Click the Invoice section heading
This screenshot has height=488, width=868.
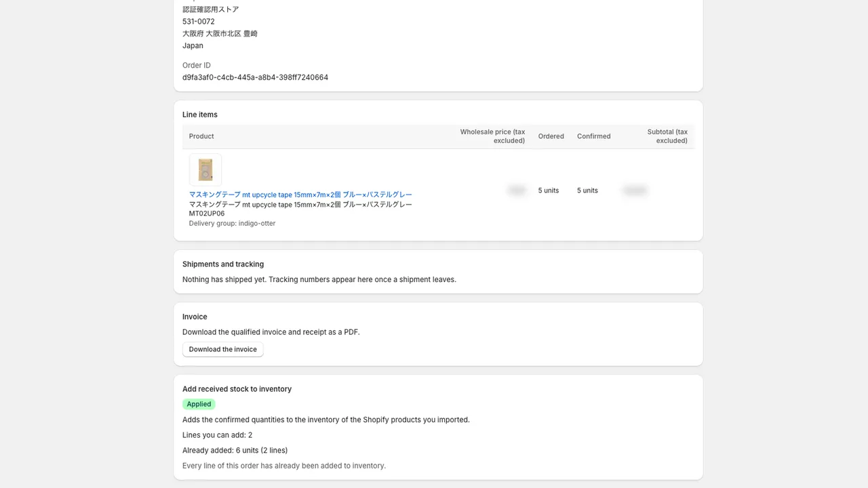(x=195, y=317)
